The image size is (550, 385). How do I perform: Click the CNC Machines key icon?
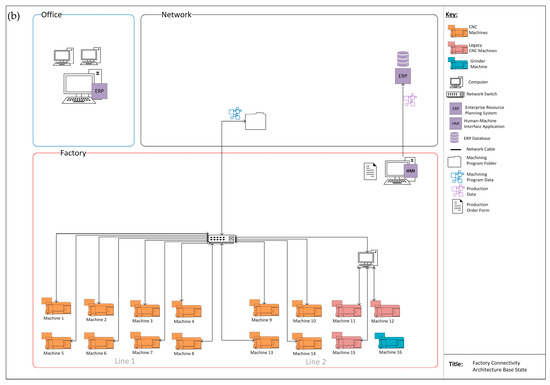[458, 31]
